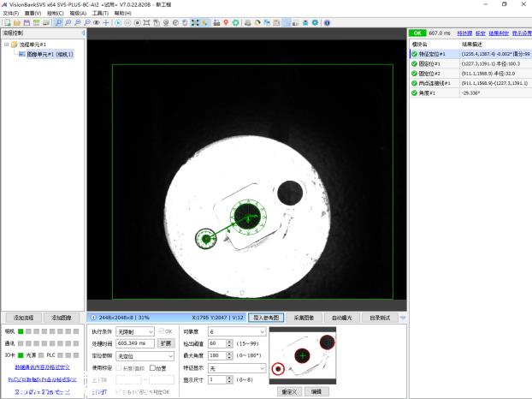Click the printer-like toolbar icon
The height and width of the screenshot is (399, 532).
coord(248,23)
